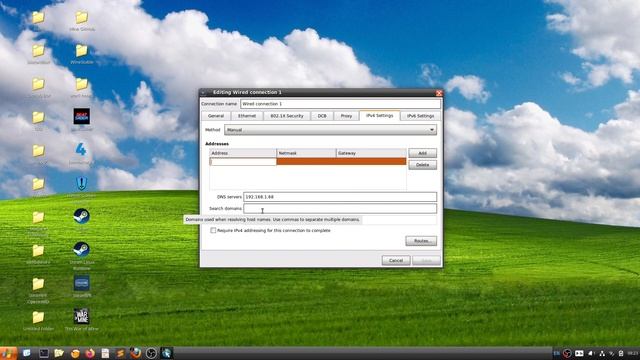
Task: Open the network icon in system tray
Action: click(x=602, y=353)
